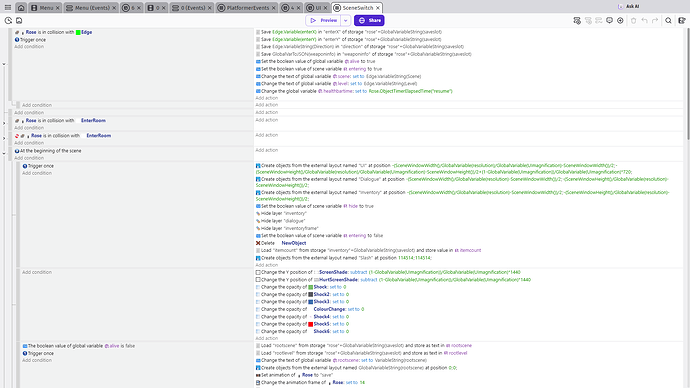The width and height of the screenshot is (690, 388).
Task: Choose and add another event type
Action: [x=620, y=21]
